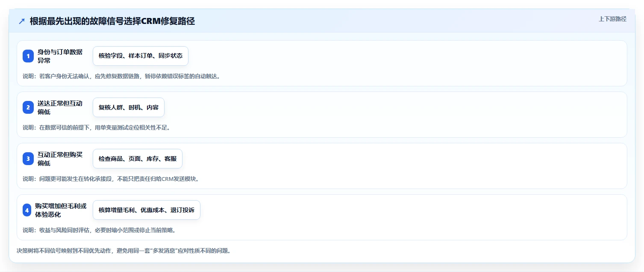This screenshot has height=272, width=644.
Task: Click the footer sentence starting with 决策树将不同信号
Action: coord(124,251)
